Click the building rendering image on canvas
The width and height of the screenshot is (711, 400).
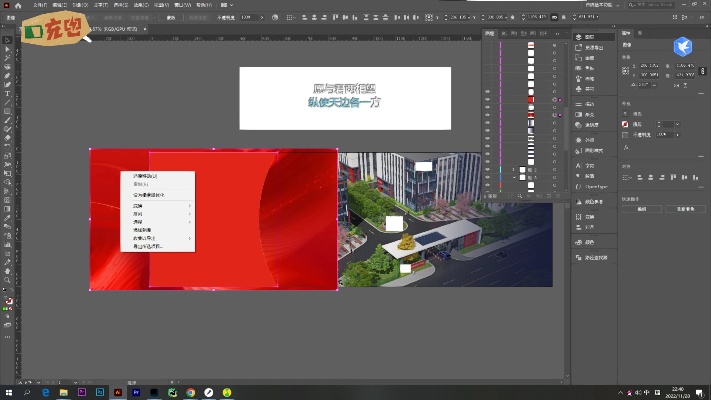click(x=445, y=220)
